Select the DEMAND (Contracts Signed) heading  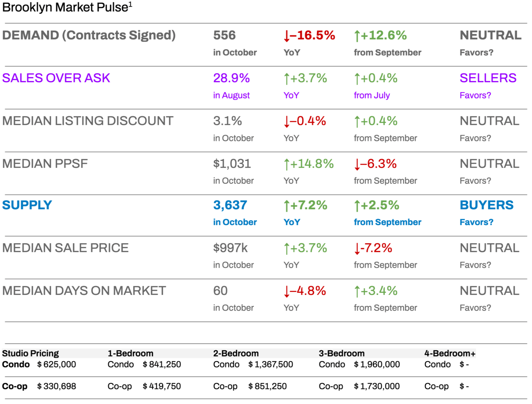coord(89,35)
